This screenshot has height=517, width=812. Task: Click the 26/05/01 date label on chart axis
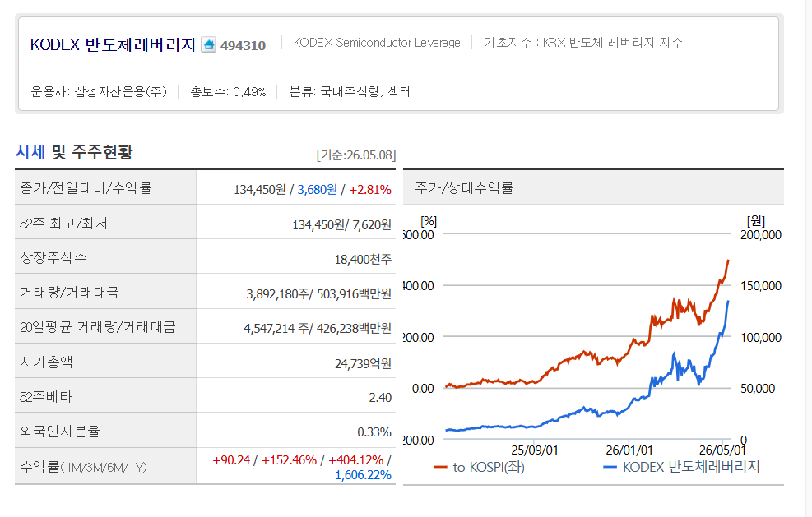pyautogui.click(x=723, y=450)
